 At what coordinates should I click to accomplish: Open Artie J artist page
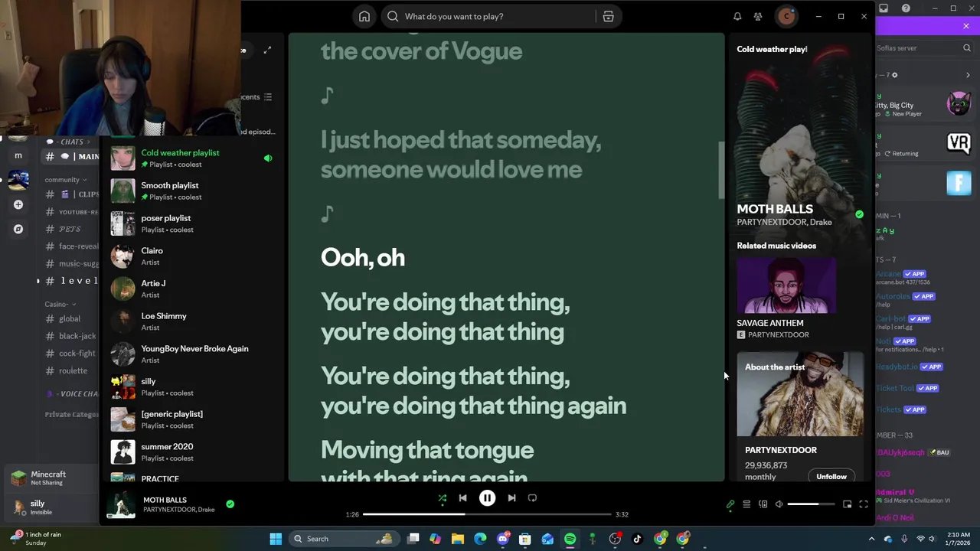click(x=191, y=289)
